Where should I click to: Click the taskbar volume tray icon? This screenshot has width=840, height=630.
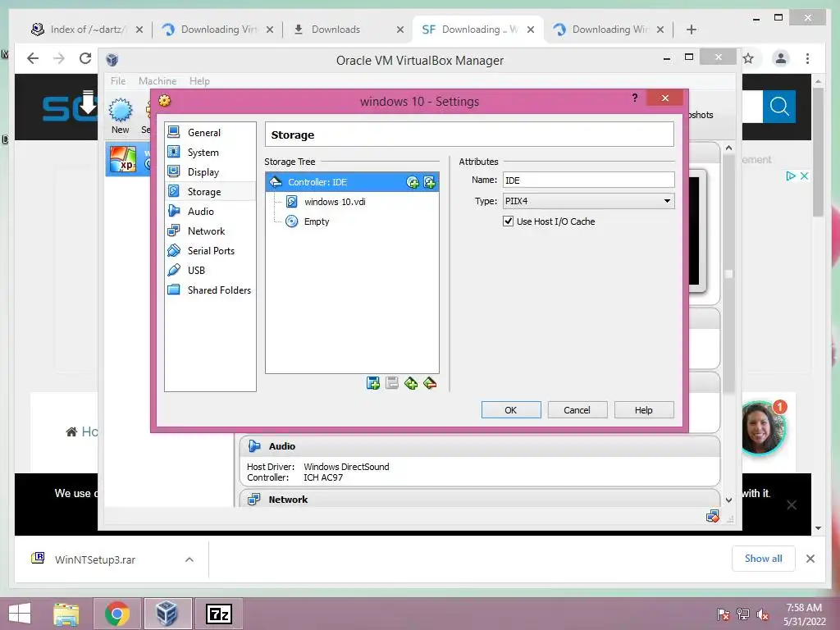point(762,614)
